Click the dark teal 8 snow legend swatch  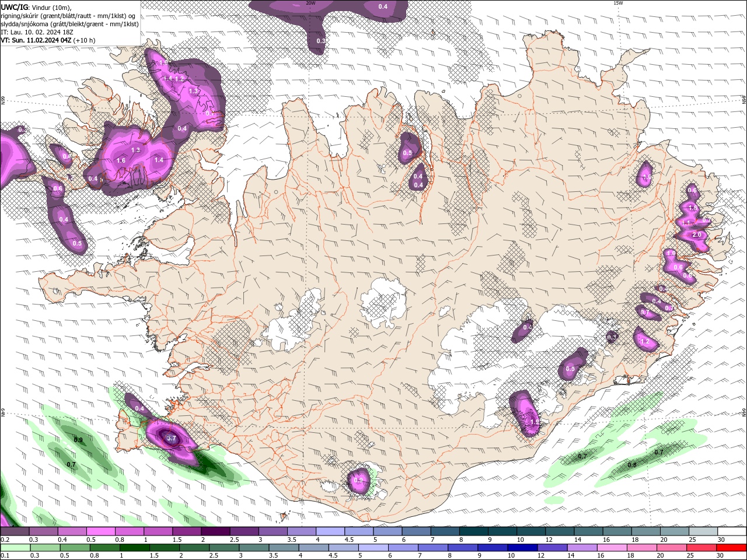tap(473, 531)
